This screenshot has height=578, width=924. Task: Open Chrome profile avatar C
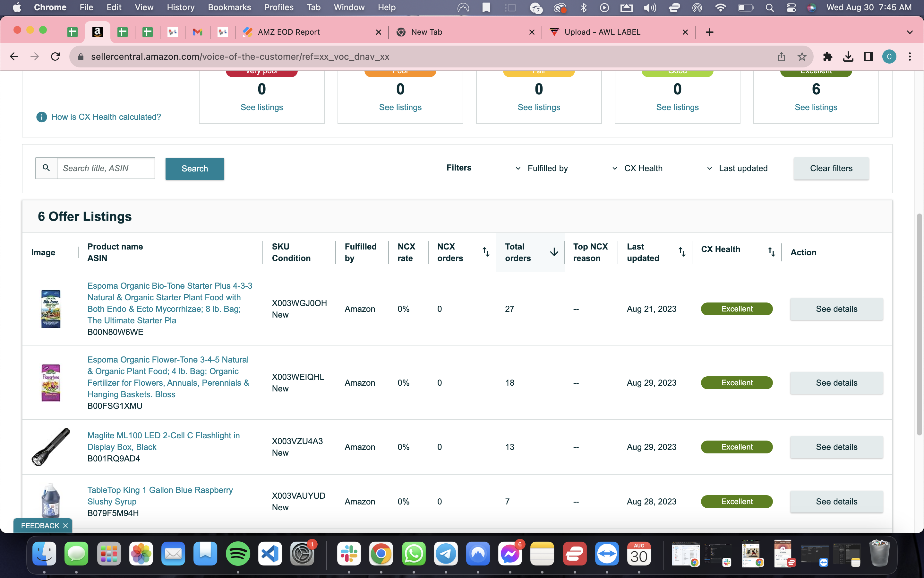coord(889,57)
